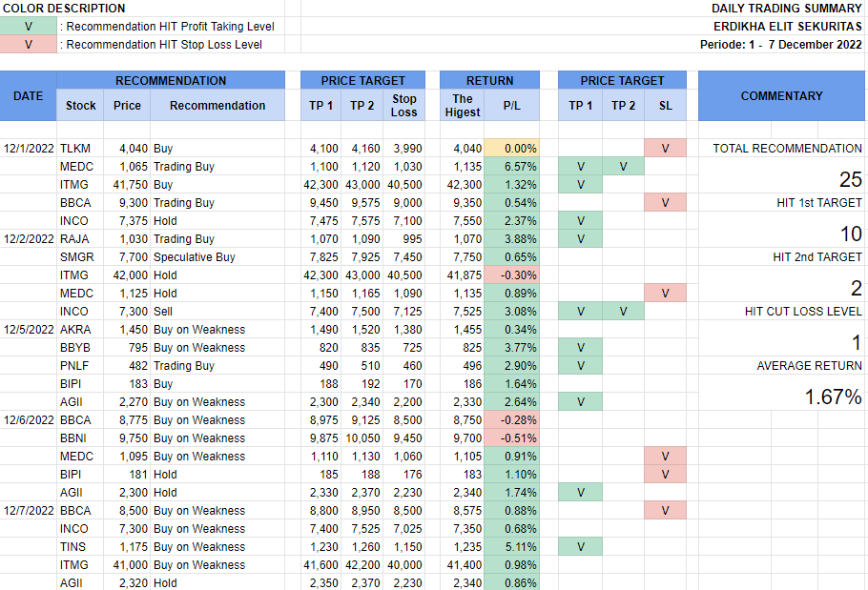Click the 1.67% average return value

pyautogui.click(x=833, y=397)
